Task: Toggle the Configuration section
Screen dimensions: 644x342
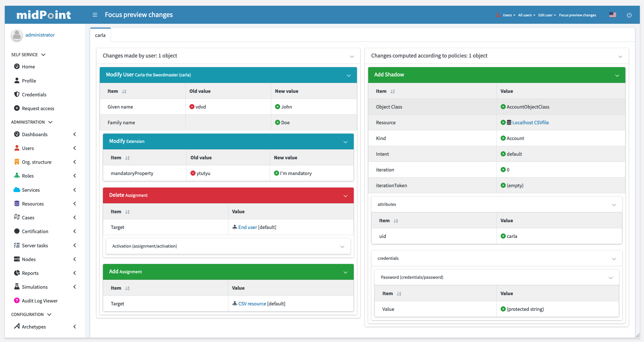Action: pyautogui.click(x=49, y=314)
